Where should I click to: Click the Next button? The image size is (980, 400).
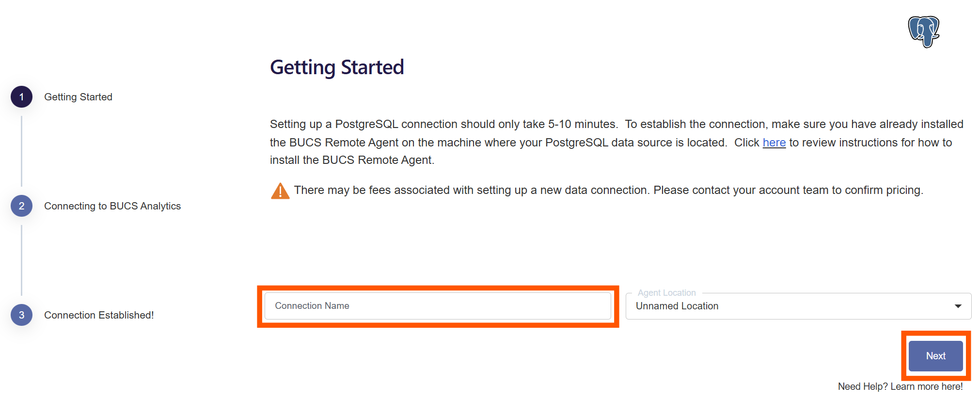coord(935,356)
